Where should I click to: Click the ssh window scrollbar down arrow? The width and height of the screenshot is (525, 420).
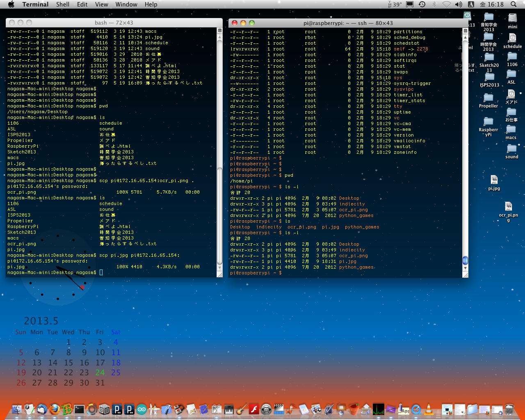465,268
